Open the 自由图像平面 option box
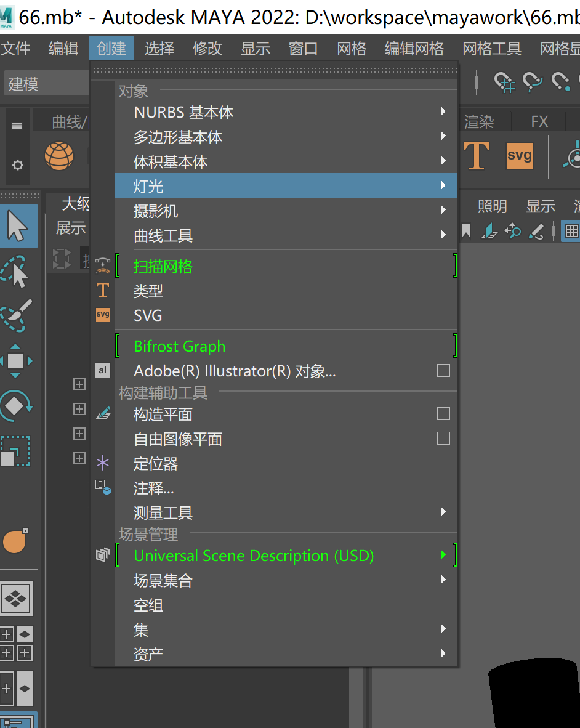Viewport: 580px width, 728px height. click(443, 439)
